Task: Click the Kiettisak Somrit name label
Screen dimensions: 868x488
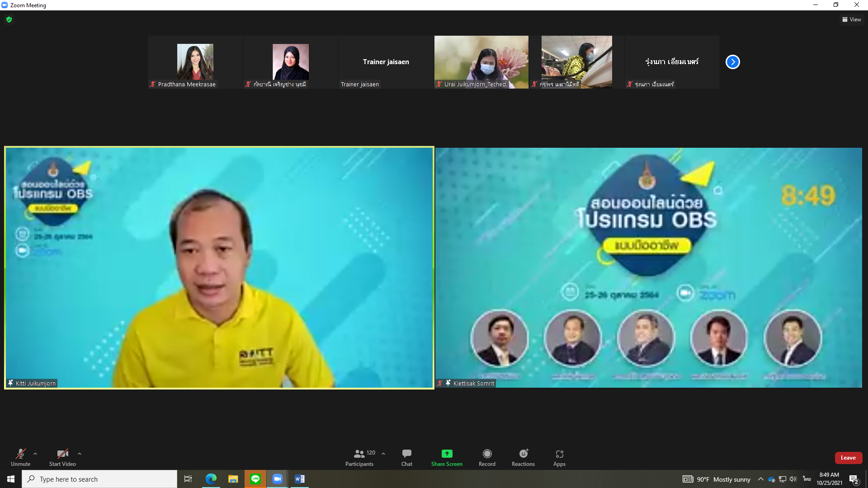Action: (474, 383)
